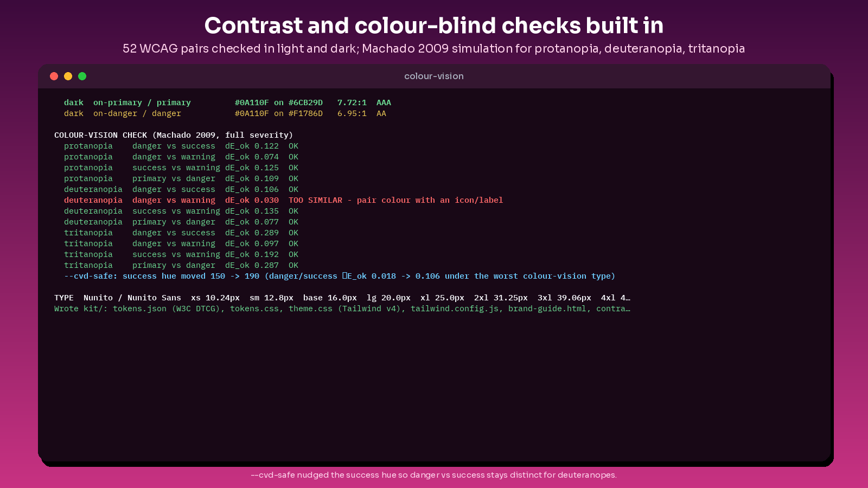The width and height of the screenshot is (868, 488).
Task: Click the caption about --cvd-safe nudging
Action: point(434,475)
